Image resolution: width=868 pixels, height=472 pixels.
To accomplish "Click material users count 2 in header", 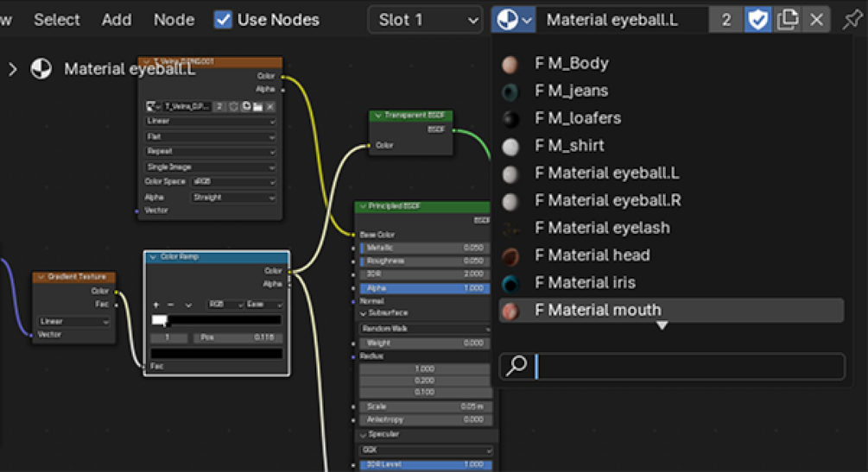I will tap(726, 21).
